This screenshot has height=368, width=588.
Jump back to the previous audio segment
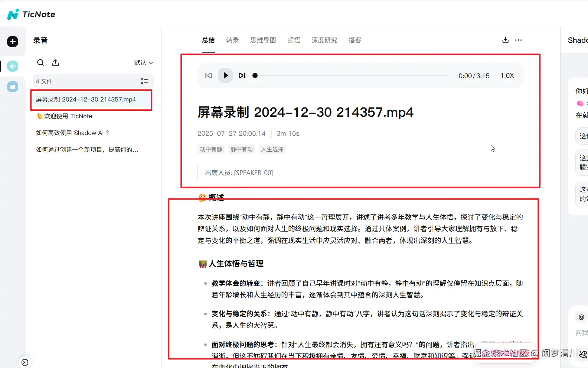pos(209,75)
